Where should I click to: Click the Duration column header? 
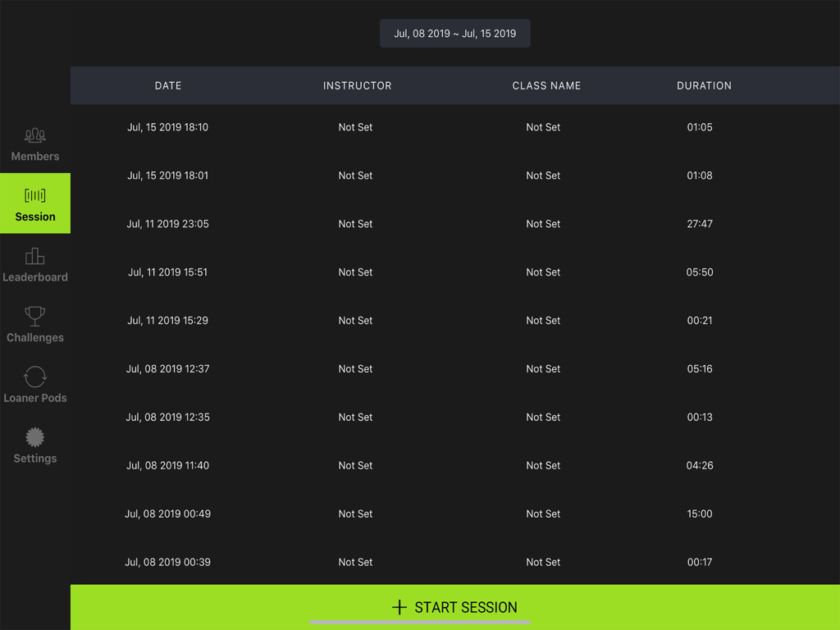(704, 85)
